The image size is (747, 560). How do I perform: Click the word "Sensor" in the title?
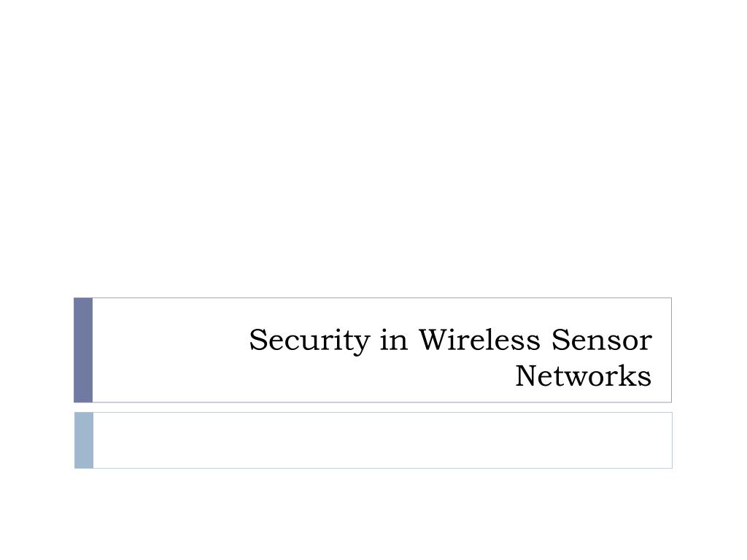(602, 340)
